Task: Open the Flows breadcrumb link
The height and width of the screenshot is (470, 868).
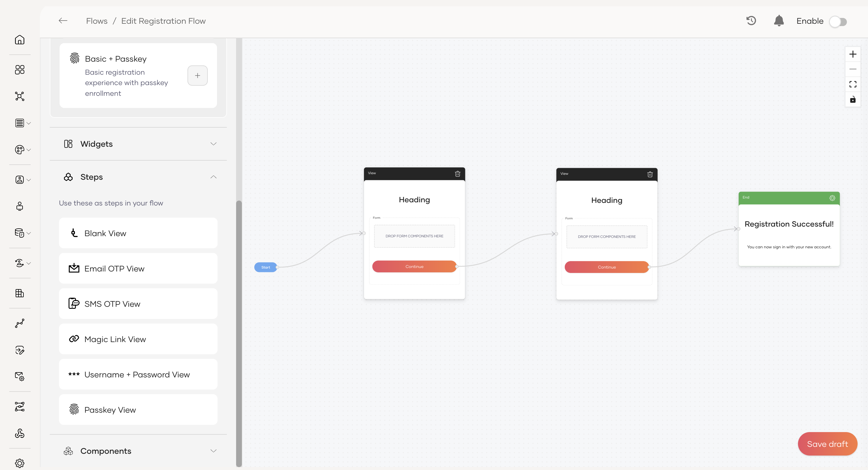Action: point(97,21)
